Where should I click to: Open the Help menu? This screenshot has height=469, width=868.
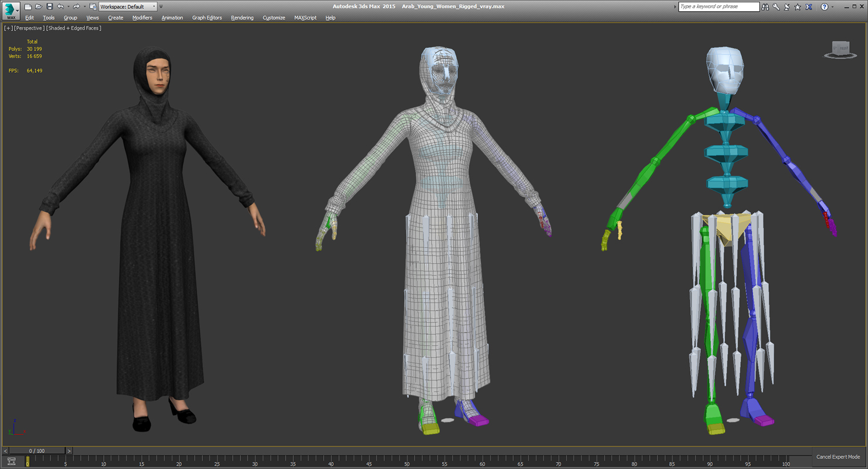[330, 18]
